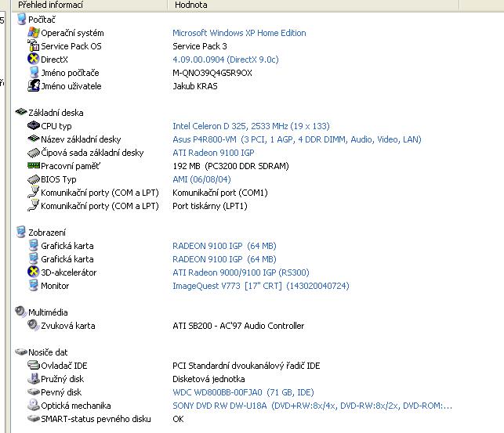
Task: Click the Monitor icon in Zobrazení
Action: point(33,286)
